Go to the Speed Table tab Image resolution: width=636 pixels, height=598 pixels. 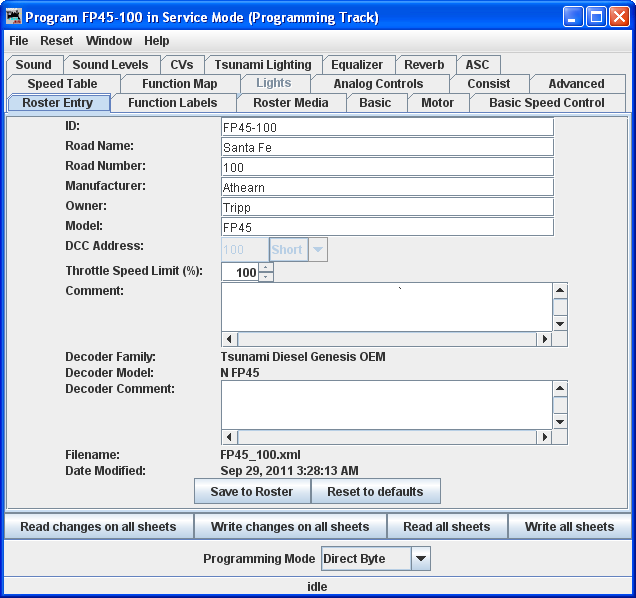point(62,84)
